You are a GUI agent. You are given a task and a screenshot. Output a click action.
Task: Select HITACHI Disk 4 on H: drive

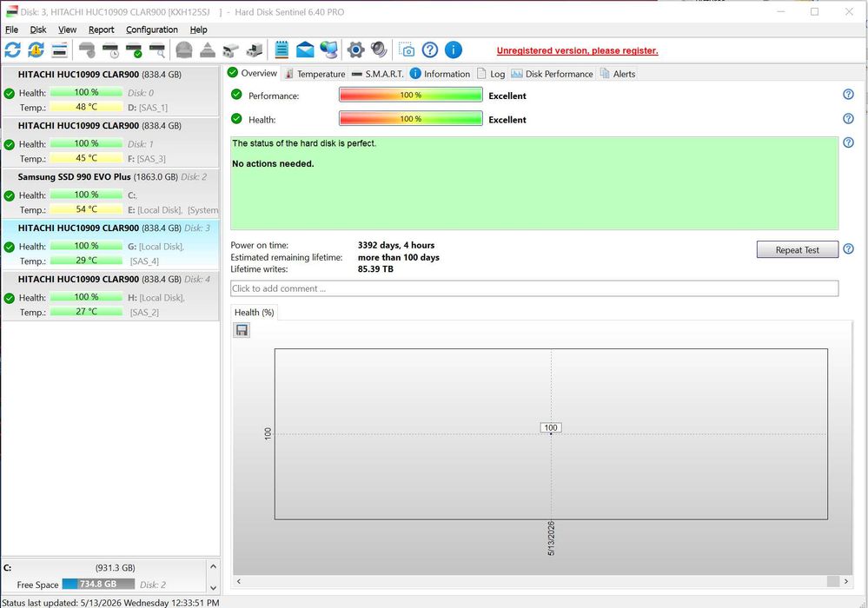(x=110, y=295)
